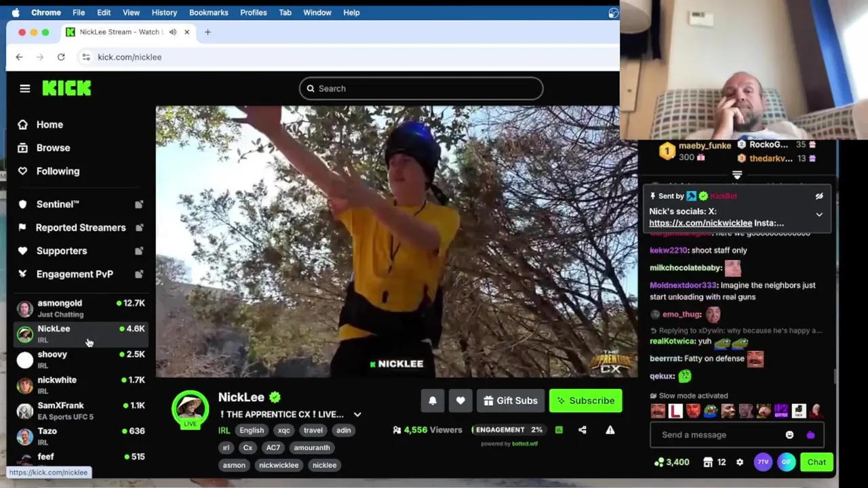Viewport: 868px width, 488px height.
Task: Click the green Subscribe button
Action: [x=585, y=401]
